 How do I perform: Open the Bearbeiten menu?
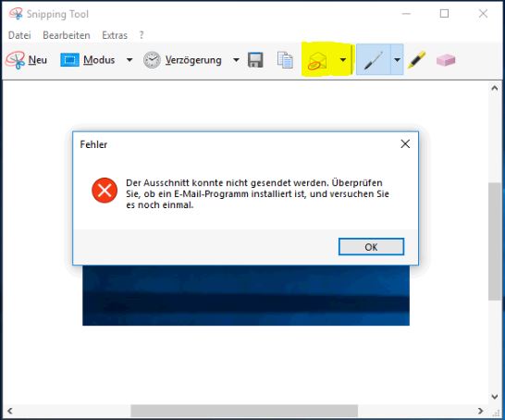pyautogui.click(x=67, y=35)
